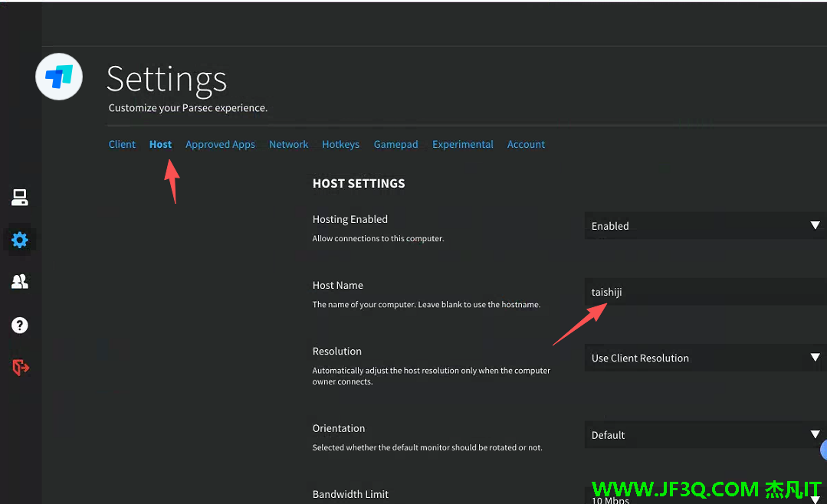Open the Resolution dropdown

[705, 358]
